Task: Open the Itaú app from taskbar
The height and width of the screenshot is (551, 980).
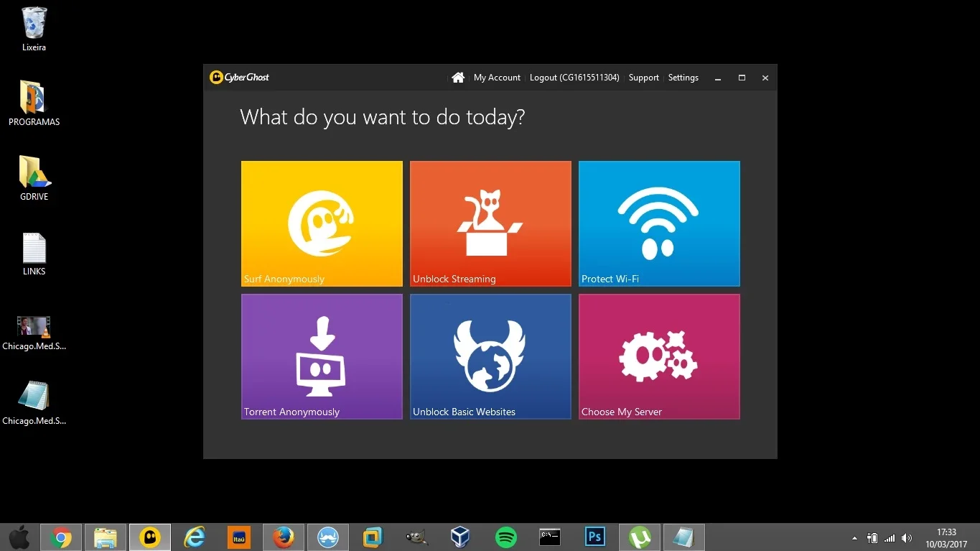Action: [x=239, y=537]
